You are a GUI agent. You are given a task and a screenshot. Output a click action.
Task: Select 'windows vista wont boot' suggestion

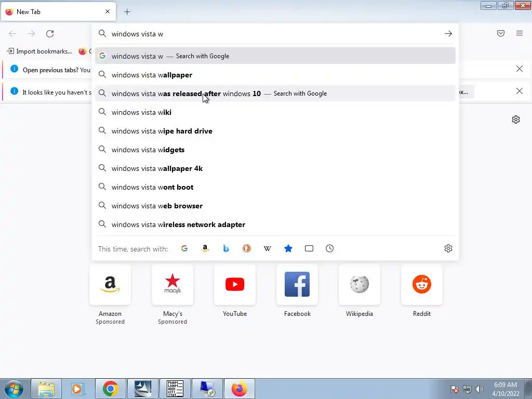point(275,187)
